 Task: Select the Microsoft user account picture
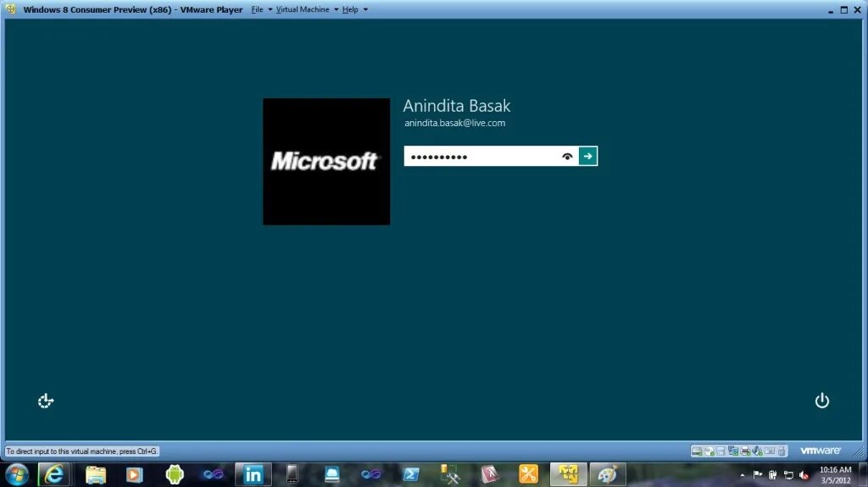pos(326,162)
